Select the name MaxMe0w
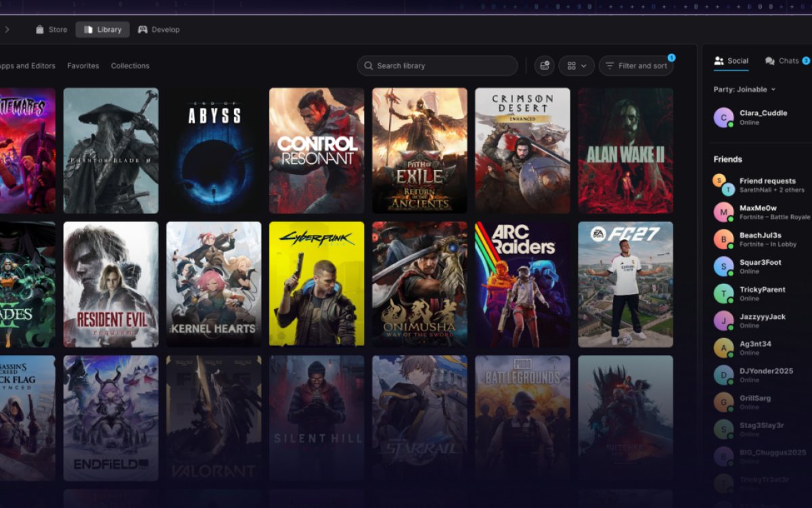The image size is (812, 508). click(758, 208)
